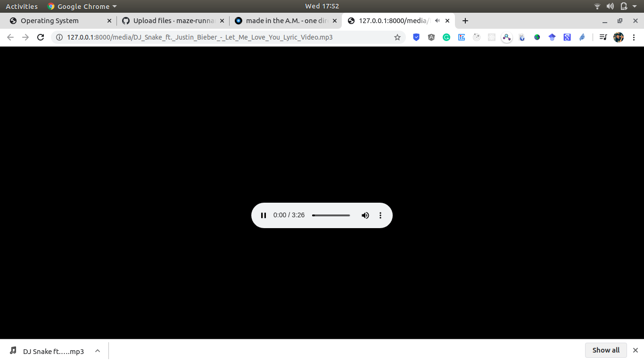The image size is (644, 362).
Task: Restore the Chrome window size
Action: [x=620, y=21]
